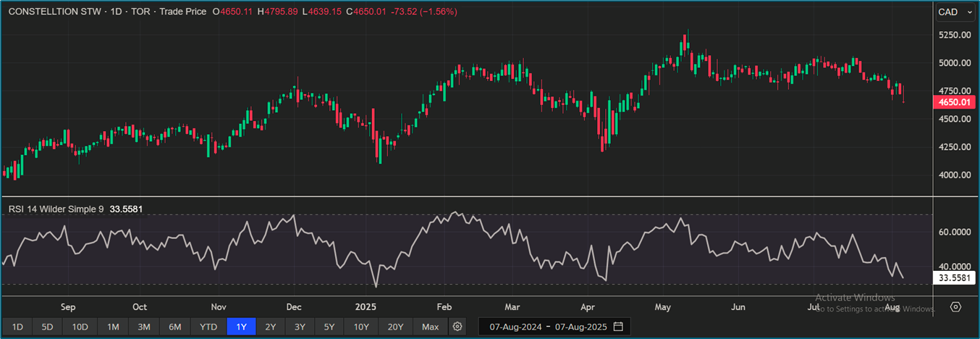Image resolution: width=980 pixels, height=339 pixels.
Task: Open the calendar date picker icon
Action: [618, 327]
